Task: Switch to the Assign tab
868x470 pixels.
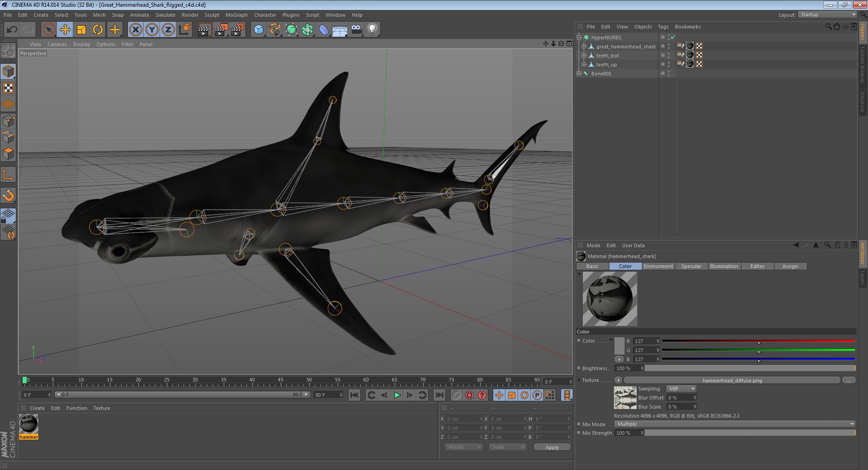Action: [x=790, y=266]
